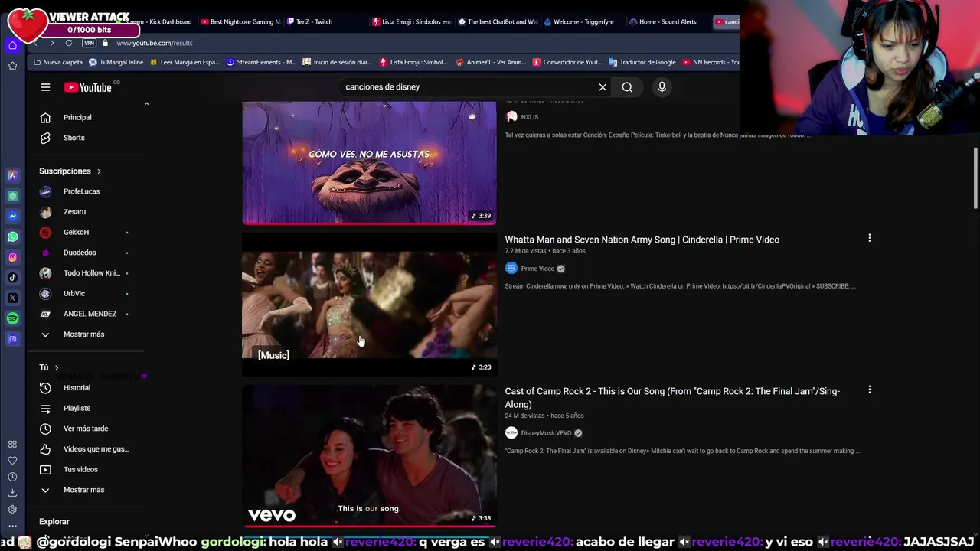Open TikTok in the browser sidebar
Screen dimensions: 980x551
tap(12, 277)
